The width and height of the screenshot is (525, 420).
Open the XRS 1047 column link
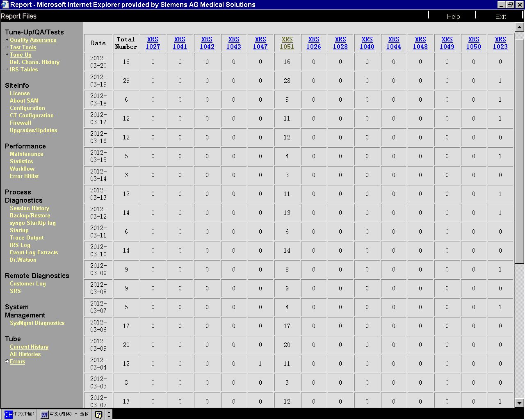coord(260,43)
